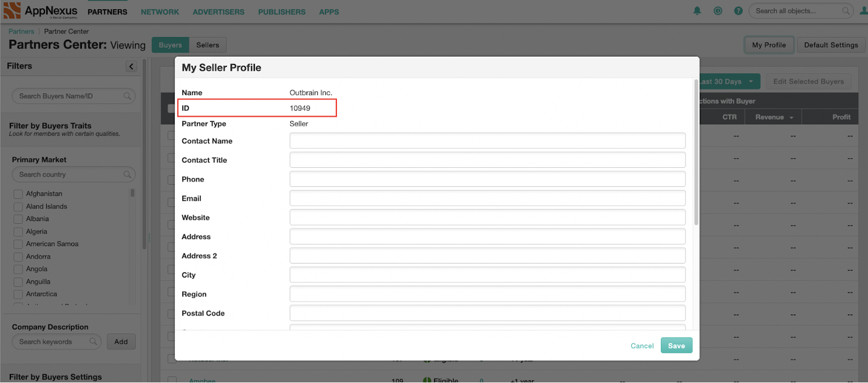The height and width of the screenshot is (383, 868).
Task: Tick the American Samoa checkbox
Action: click(x=18, y=245)
